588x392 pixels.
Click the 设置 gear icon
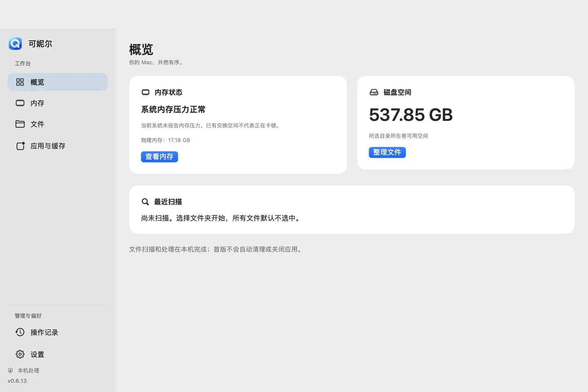tap(20, 354)
